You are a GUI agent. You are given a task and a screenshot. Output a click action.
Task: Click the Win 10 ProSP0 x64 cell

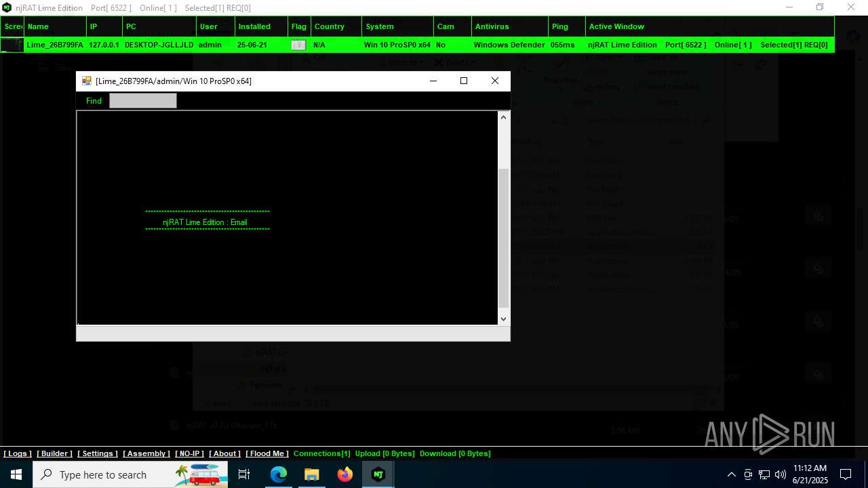397,45
